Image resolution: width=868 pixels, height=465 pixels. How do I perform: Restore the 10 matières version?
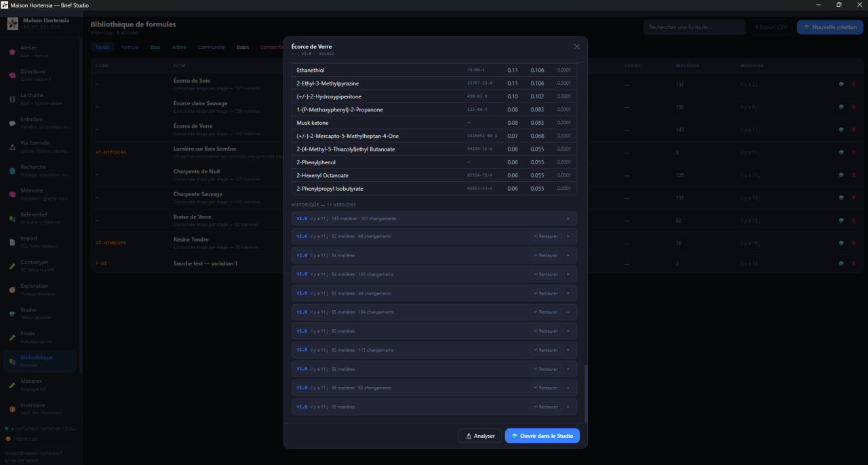click(546, 407)
